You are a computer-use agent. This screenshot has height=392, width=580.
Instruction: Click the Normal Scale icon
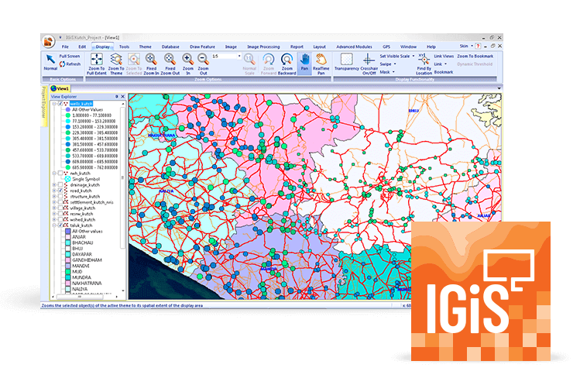[249, 59]
